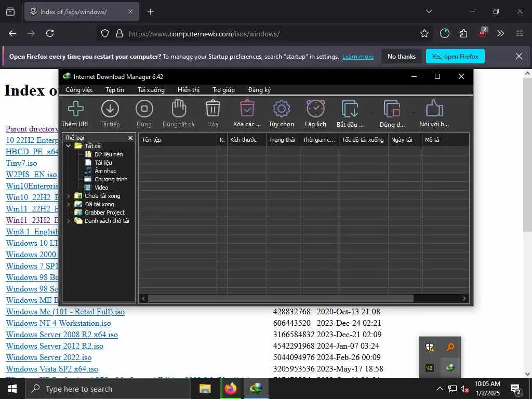Click No thanks in Firefox notification

pyautogui.click(x=402, y=57)
